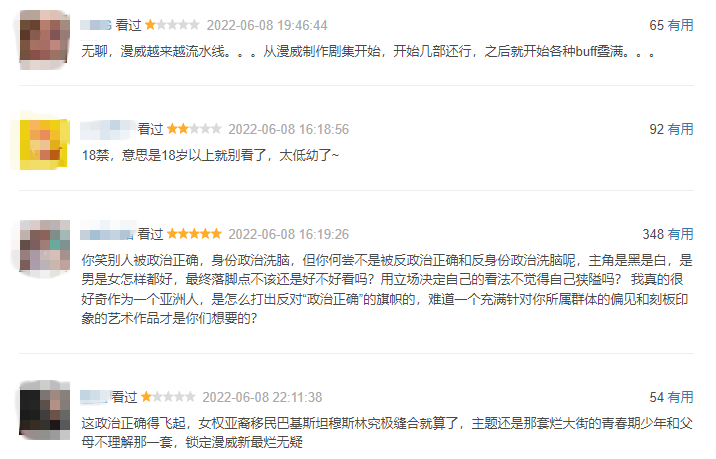Click the one-star rating on the first comment
The height and width of the screenshot is (459, 716).
click(172, 25)
